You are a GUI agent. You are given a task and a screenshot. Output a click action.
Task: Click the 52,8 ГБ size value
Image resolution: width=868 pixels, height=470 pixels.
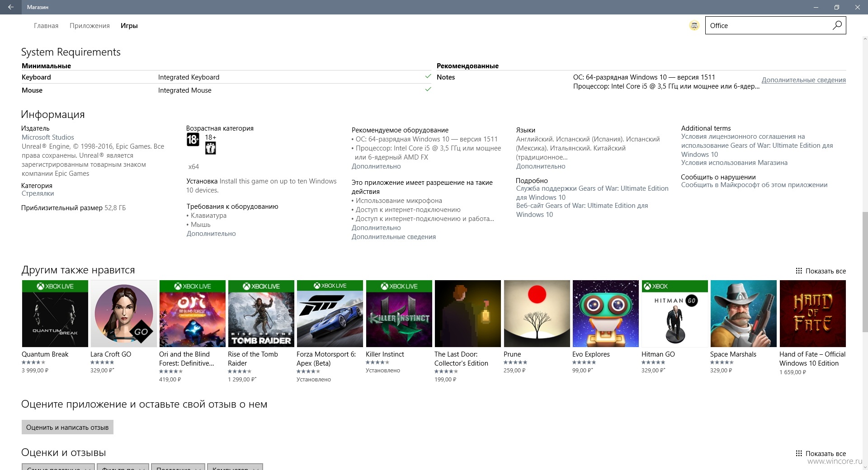point(115,208)
